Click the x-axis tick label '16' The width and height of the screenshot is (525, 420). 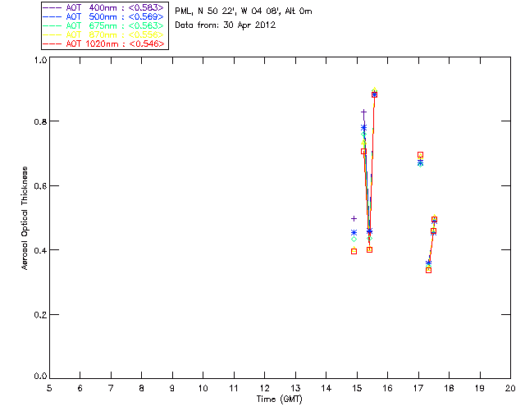coord(387,388)
